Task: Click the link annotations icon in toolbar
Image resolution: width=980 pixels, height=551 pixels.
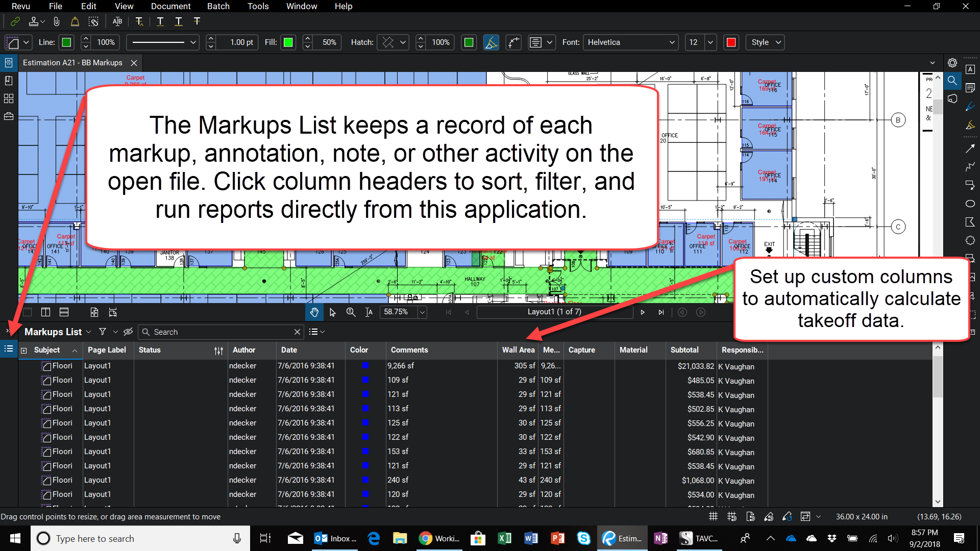Action: [x=14, y=21]
